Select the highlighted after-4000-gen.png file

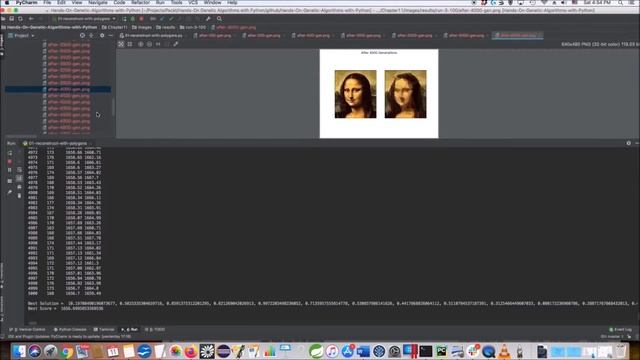[58, 89]
